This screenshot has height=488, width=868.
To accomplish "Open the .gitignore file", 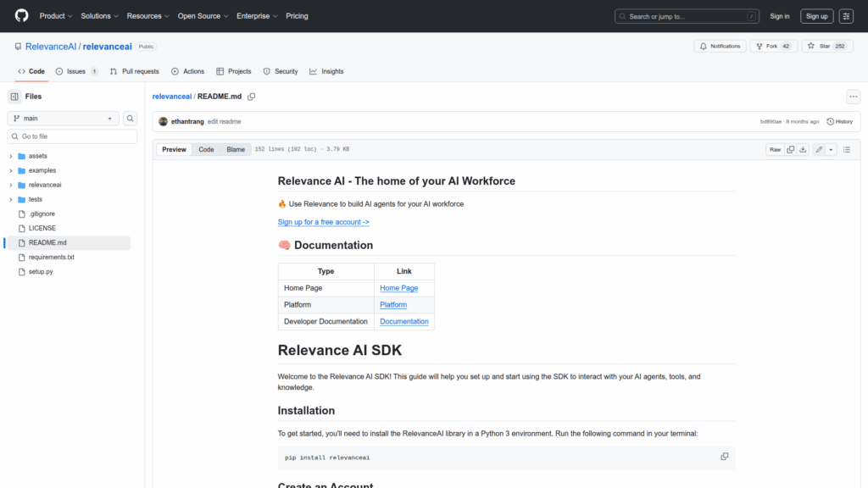I will [42, 213].
